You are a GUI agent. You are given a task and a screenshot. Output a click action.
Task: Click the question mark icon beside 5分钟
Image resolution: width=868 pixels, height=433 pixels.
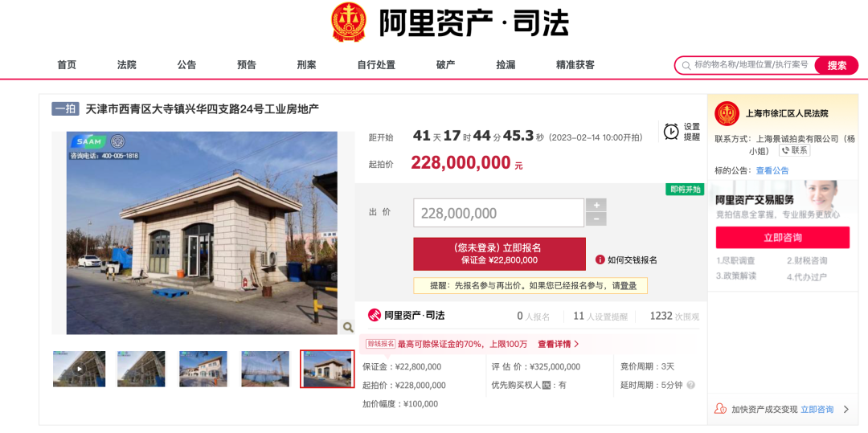click(690, 385)
